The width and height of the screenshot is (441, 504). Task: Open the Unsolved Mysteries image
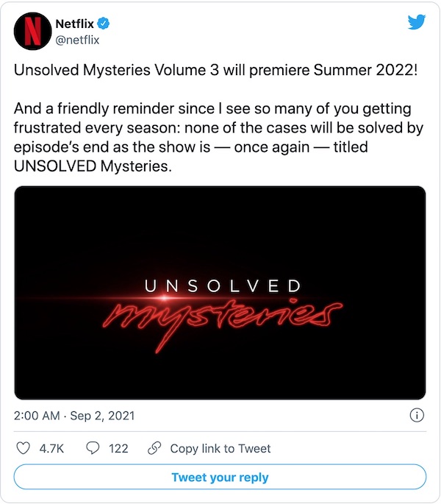220,293
